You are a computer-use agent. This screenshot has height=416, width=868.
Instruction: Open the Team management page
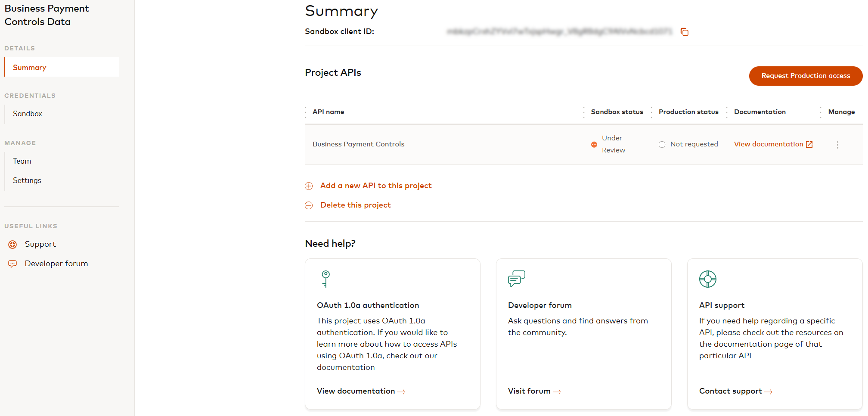pos(22,161)
